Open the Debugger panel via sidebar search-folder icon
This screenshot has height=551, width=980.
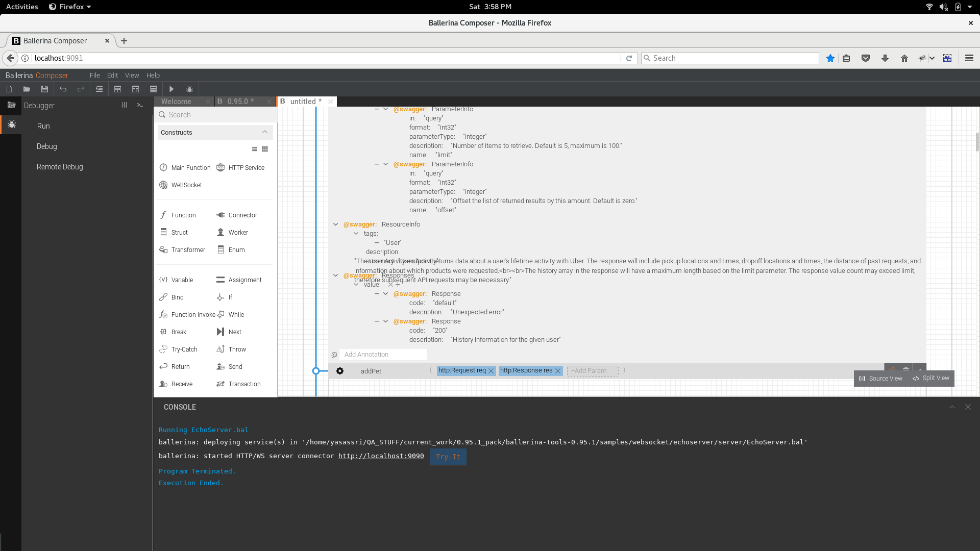click(11, 106)
